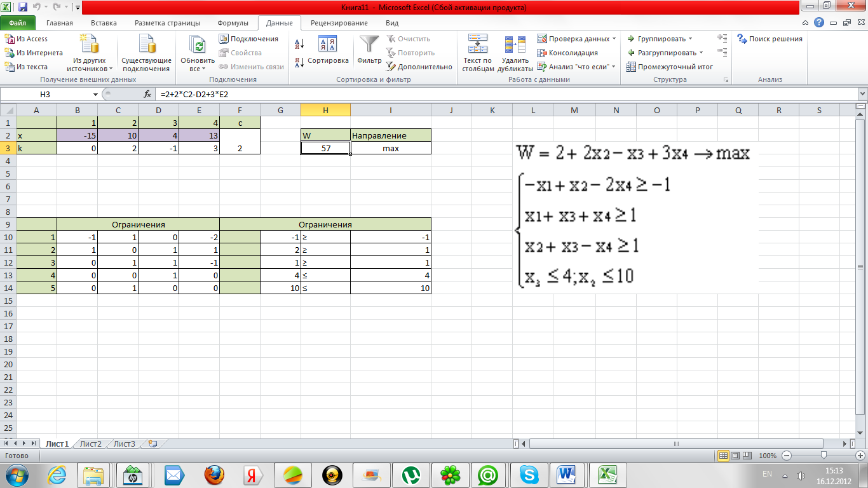Expand the formula bar
Screen dimensions: 868x488
862,94
